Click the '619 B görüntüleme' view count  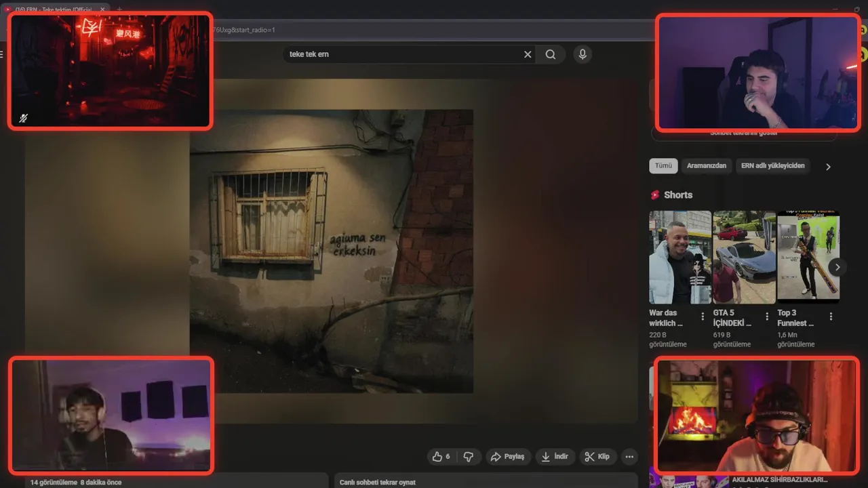point(732,340)
